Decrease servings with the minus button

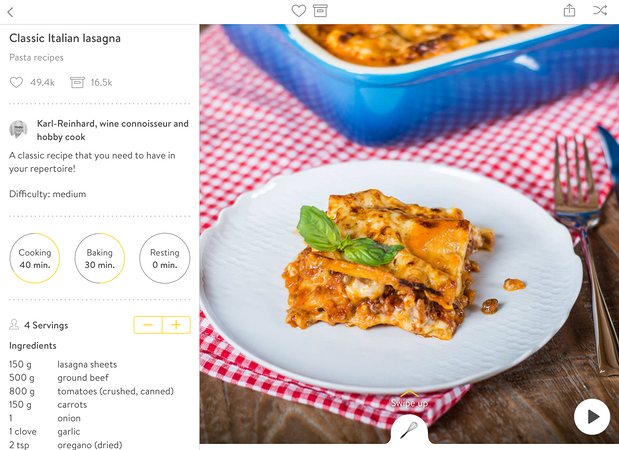[147, 325]
